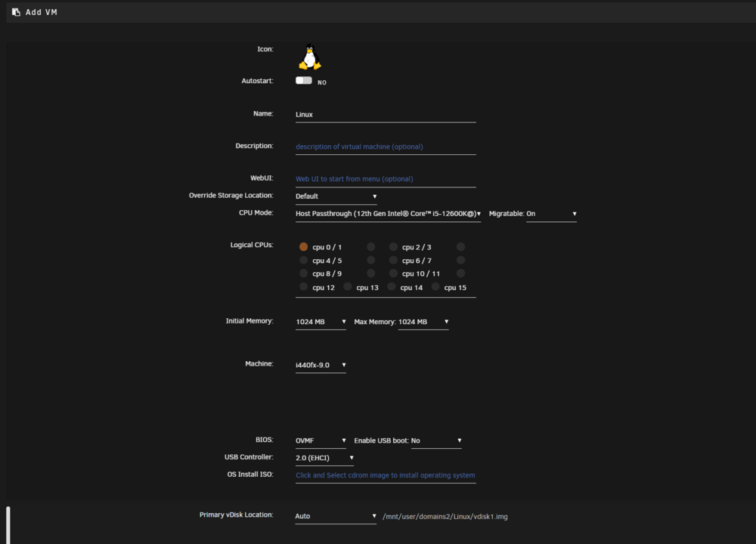Screen dimensions: 756x544
Task: Open the Max Memory 1024 MB dropdown
Action: (x=423, y=322)
